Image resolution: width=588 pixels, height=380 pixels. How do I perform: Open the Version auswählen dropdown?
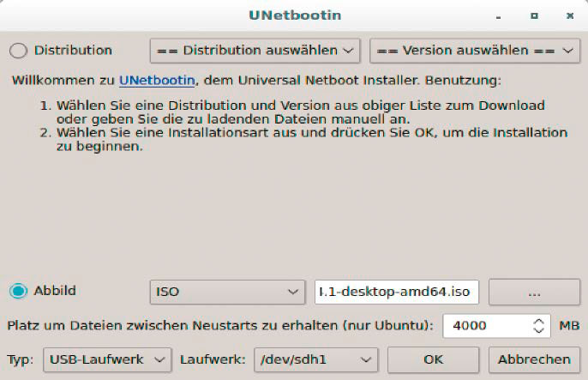coord(475,51)
